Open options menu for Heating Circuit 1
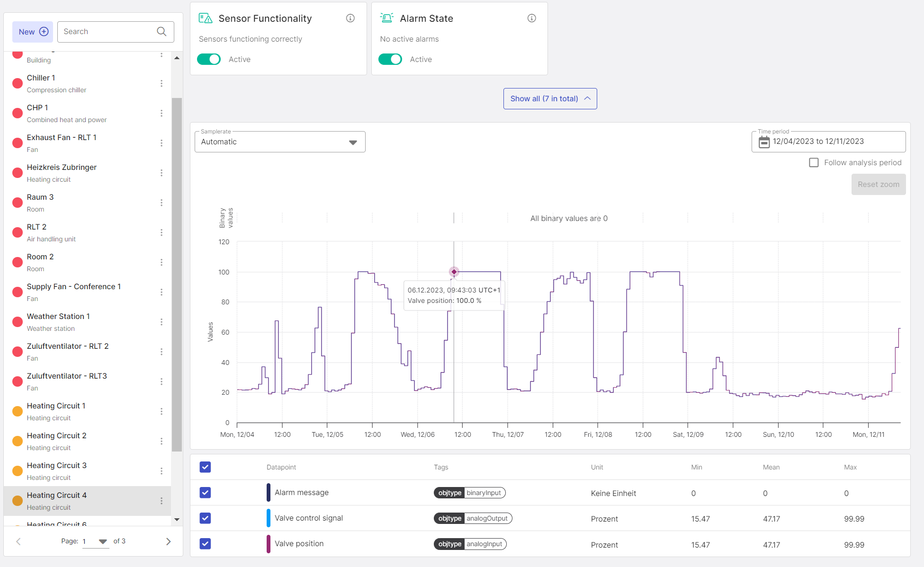The width and height of the screenshot is (924, 567). 161,411
